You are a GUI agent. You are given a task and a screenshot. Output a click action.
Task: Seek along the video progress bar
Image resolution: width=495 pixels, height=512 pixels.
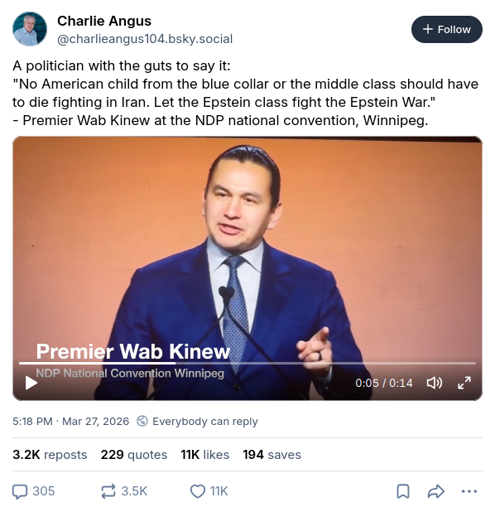coord(247,363)
